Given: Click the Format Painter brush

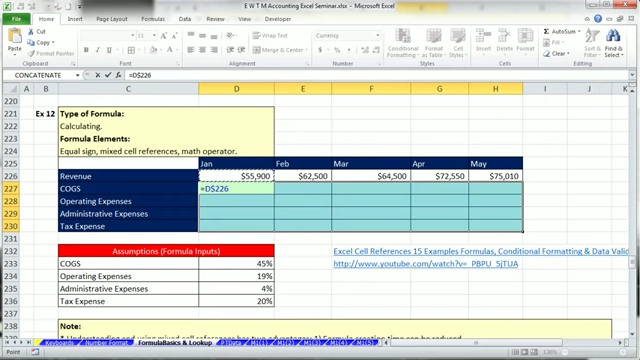Looking at the screenshot, I should 31,53.
